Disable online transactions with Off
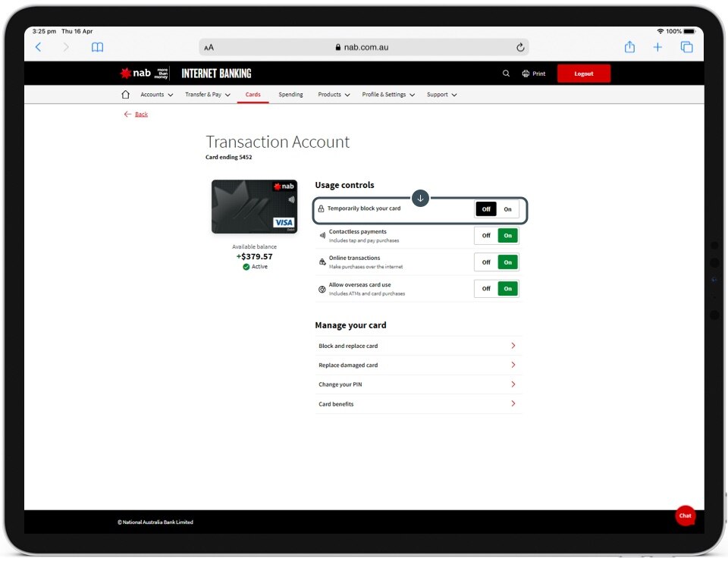 pyautogui.click(x=486, y=262)
